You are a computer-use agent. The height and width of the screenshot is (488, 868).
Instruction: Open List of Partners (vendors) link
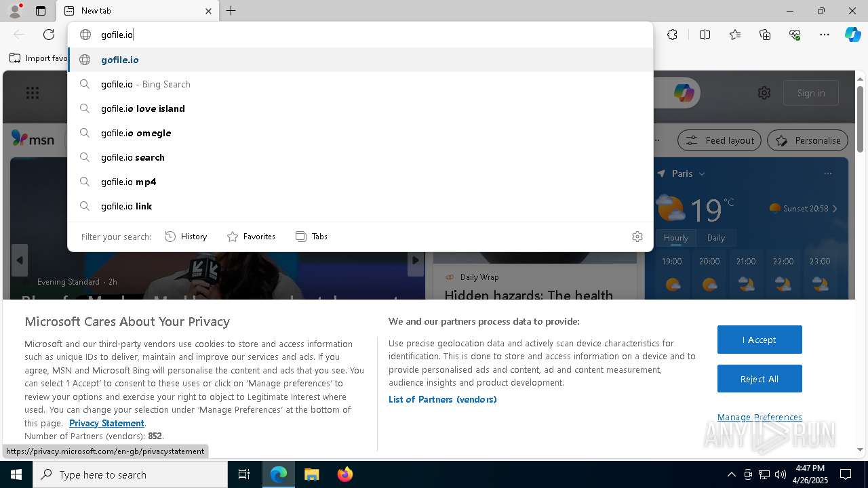click(x=443, y=399)
